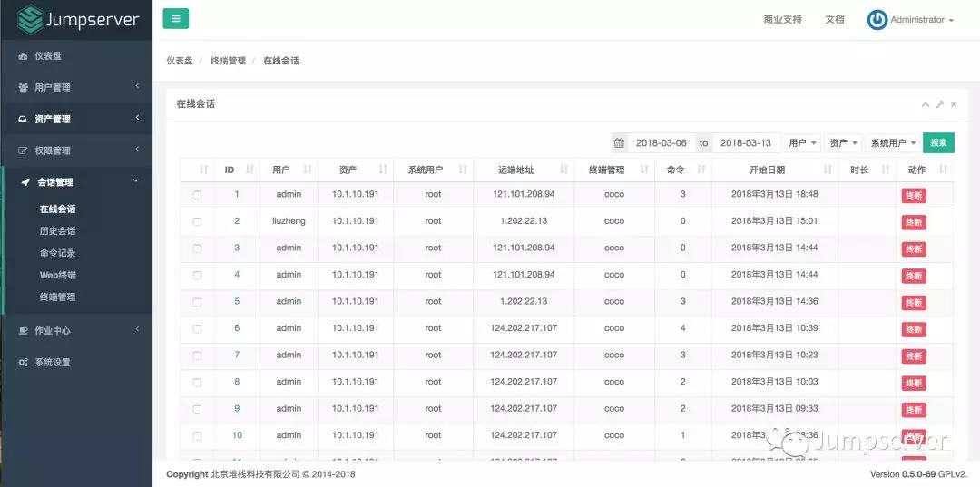Open 历史会话 in the sidebar
Image resolution: width=980 pixels, height=487 pixels.
tap(57, 231)
